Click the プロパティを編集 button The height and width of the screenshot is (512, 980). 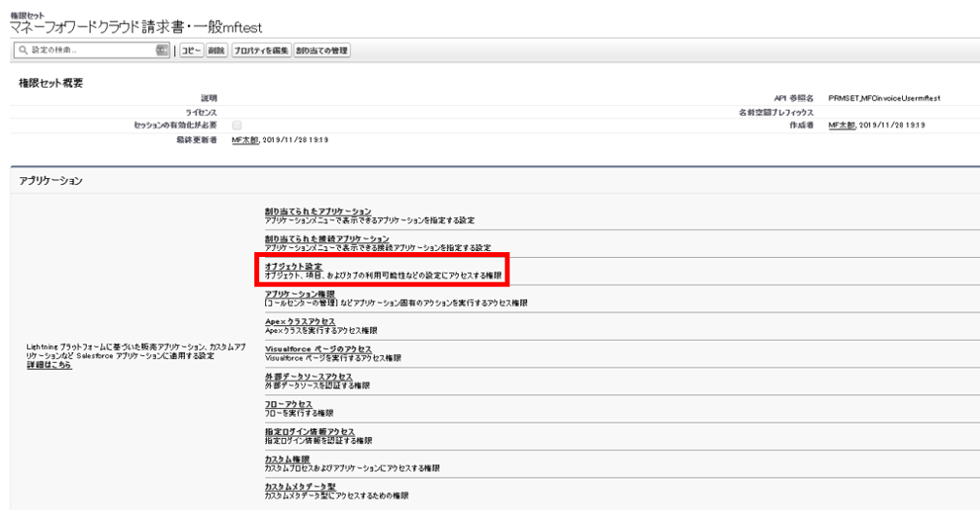(x=261, y=51)
